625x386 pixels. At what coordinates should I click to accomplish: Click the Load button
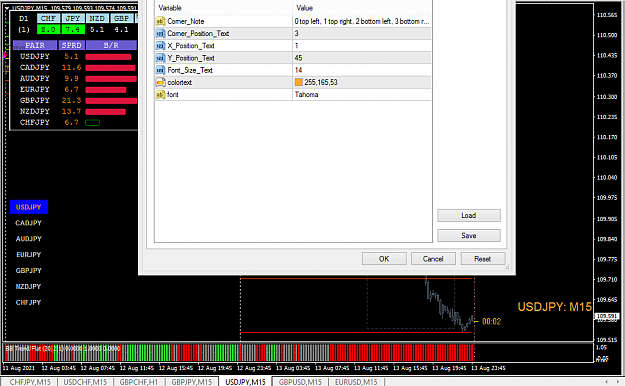(469, 215)
